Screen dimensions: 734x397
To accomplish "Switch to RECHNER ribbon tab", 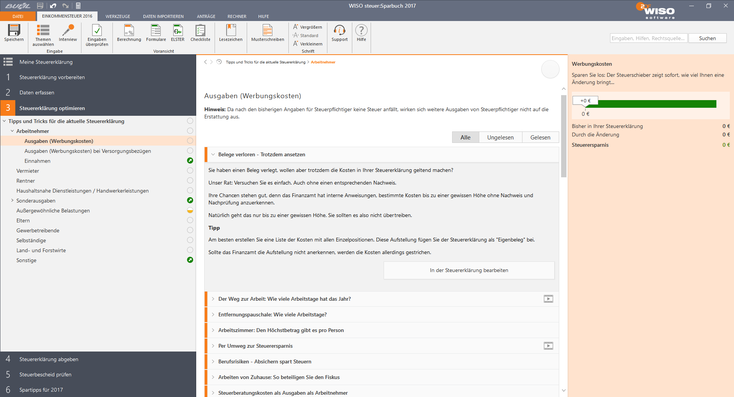I will 236,16.
